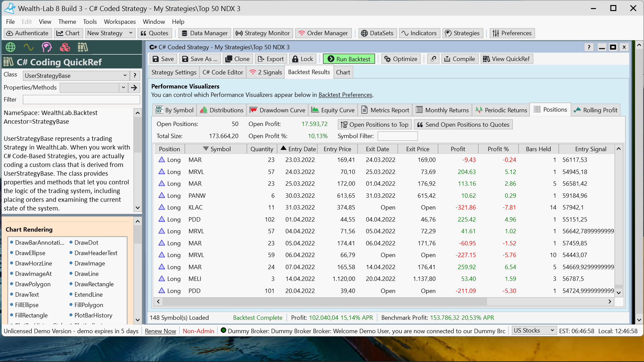The width and height of the screenshot is (644, 362).
Task: Open Strategies from main toolbar
Action: (463, 33)
